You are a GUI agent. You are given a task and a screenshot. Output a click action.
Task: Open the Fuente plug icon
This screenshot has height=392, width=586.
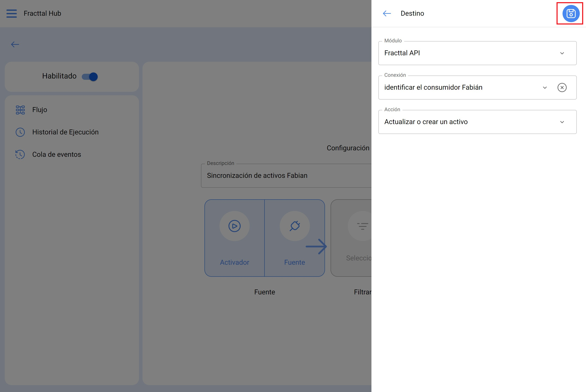coord(295,226)
